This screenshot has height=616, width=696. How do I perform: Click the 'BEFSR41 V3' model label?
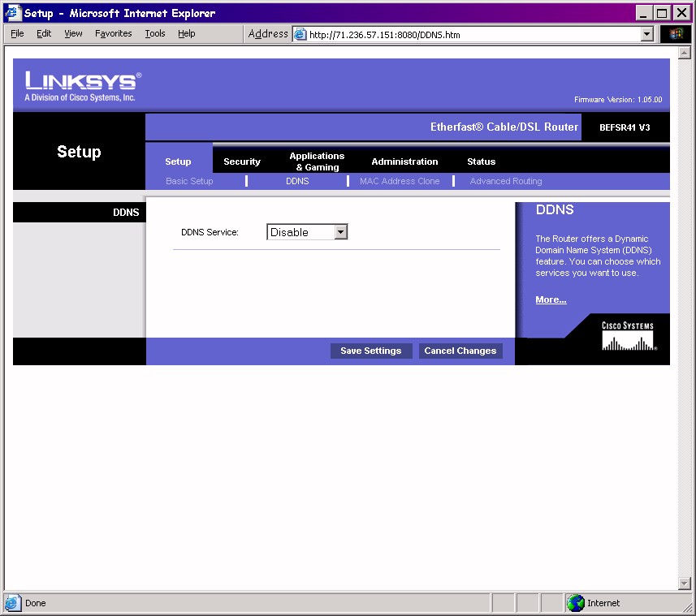point(625,127)
